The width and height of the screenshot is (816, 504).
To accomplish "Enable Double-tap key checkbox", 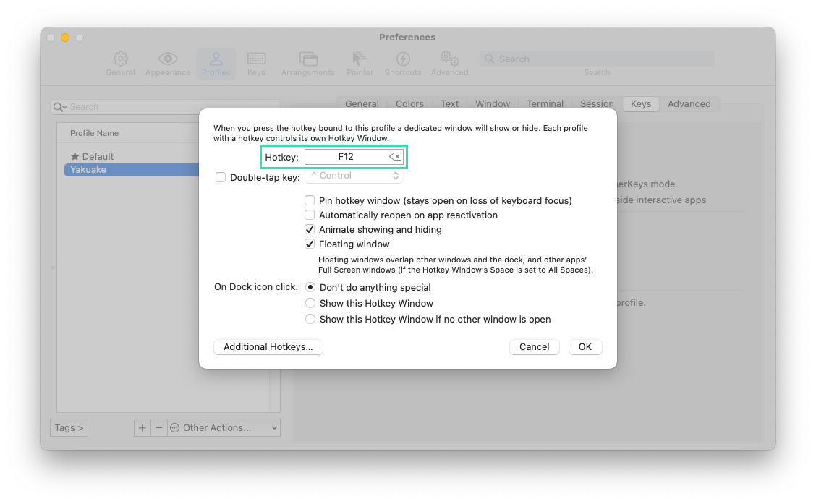I will [x=221, y=177].
